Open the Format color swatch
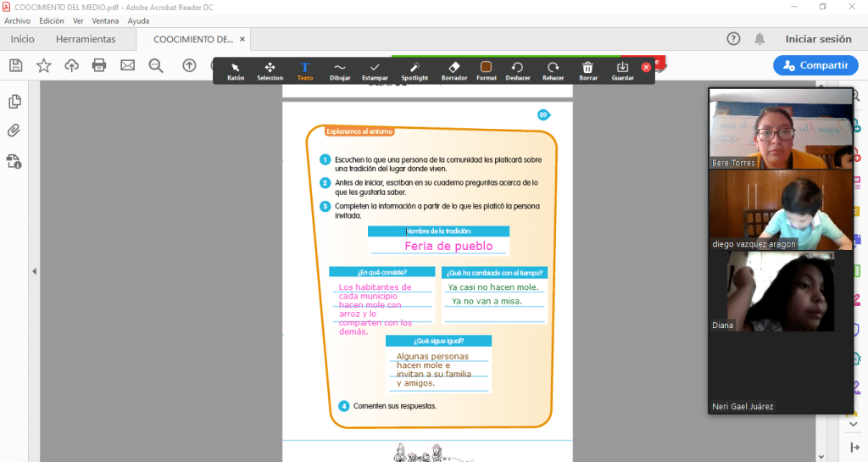The height and width of the screenshot is (462, 868). [486, 71]
